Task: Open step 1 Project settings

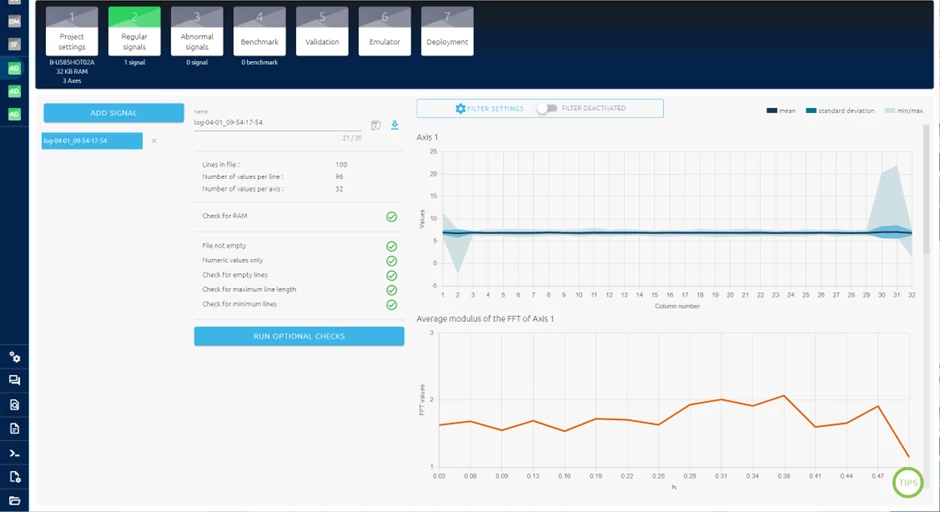Action: click(72, 31)
